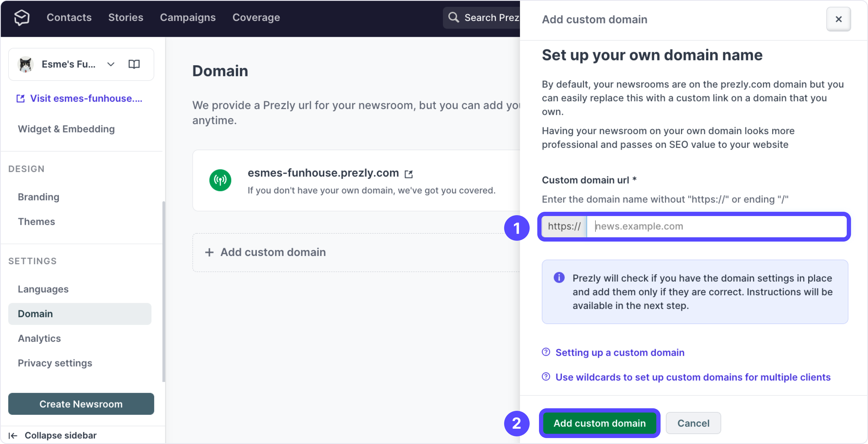
Task: Open the Stories menu
Action: [x=126, y=18]
